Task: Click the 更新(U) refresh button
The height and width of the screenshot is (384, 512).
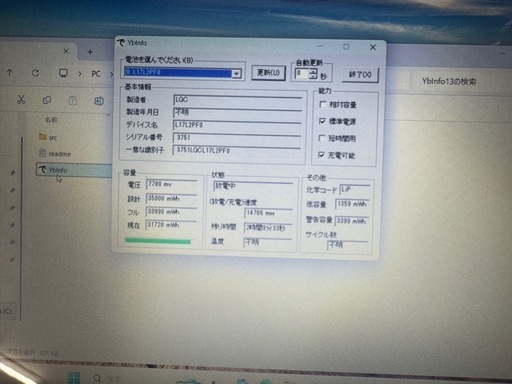Action: coord(268,73)
